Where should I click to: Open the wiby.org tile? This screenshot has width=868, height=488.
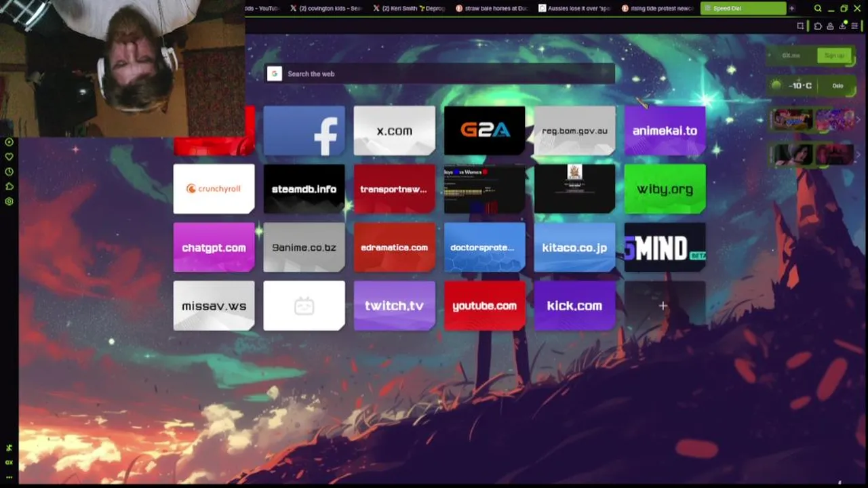tap(665, 188)
